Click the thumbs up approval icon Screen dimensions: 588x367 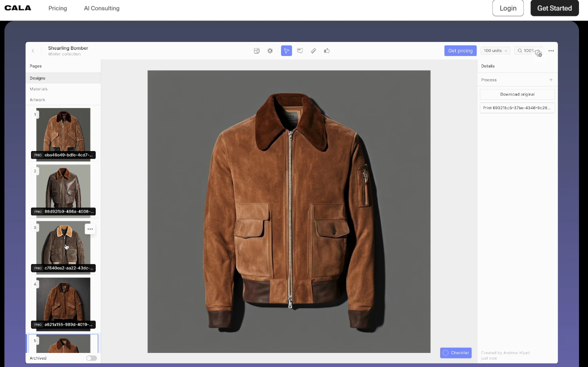click(327, 51)
